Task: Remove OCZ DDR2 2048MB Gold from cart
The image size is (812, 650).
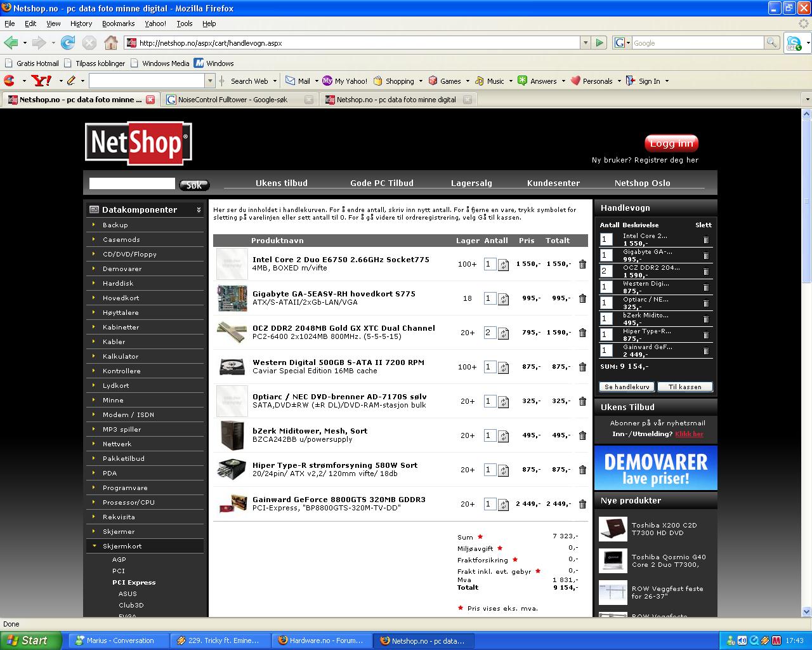Action: point(582,333)
